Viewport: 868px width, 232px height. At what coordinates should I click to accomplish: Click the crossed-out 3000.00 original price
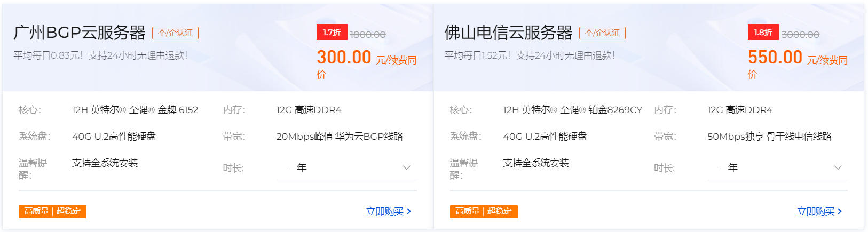click(x=800, y=35)
